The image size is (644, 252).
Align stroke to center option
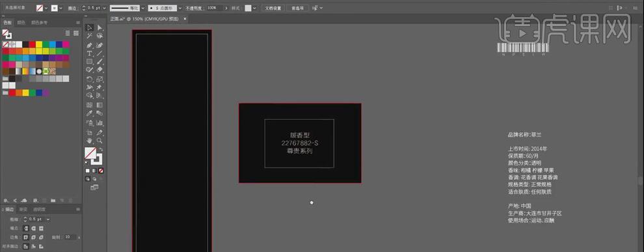[x=26, y=247]
